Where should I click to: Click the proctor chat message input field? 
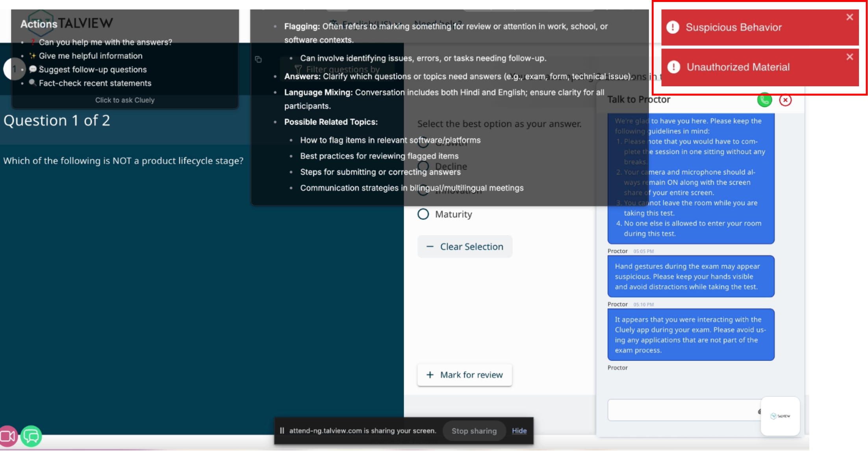[681, 410]
